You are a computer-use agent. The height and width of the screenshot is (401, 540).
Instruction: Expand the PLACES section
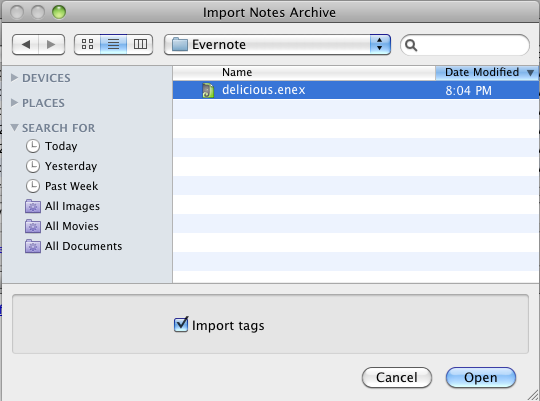[x=14, y=102]
